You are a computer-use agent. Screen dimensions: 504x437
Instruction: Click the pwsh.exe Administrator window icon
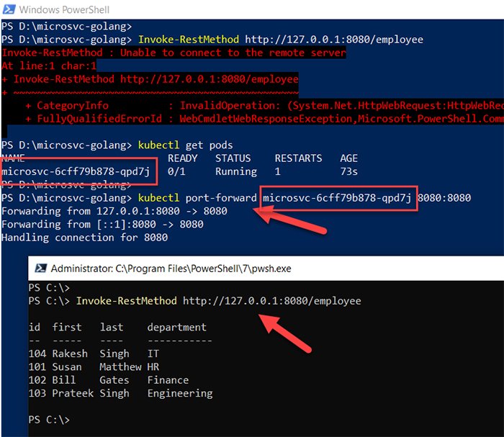tap(39, 268)
